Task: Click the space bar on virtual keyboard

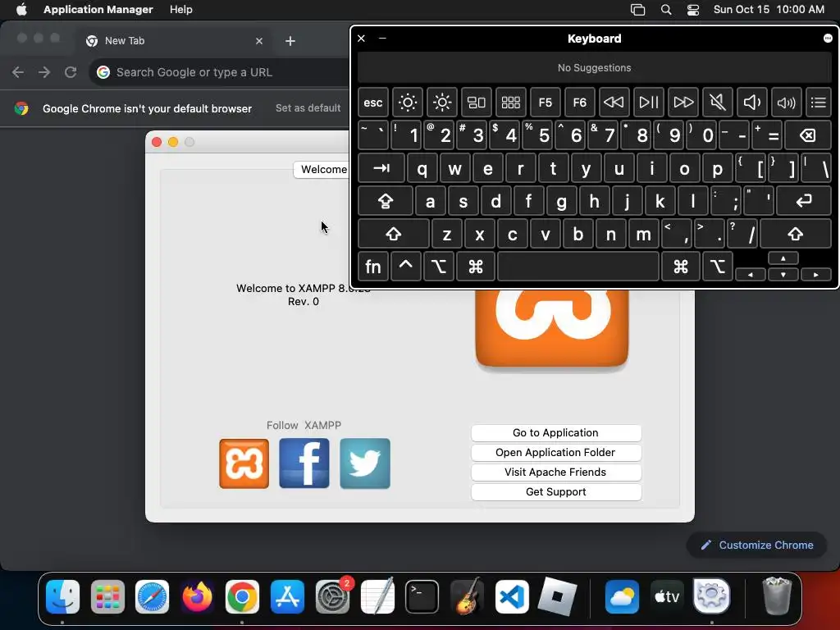Action: tap(578, 267)
